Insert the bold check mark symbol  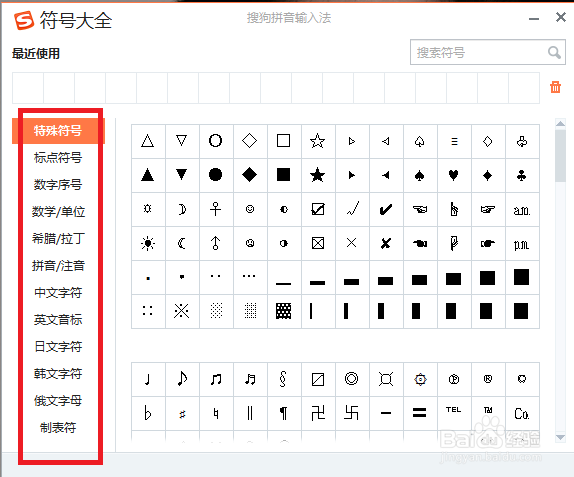click(385, 209)
